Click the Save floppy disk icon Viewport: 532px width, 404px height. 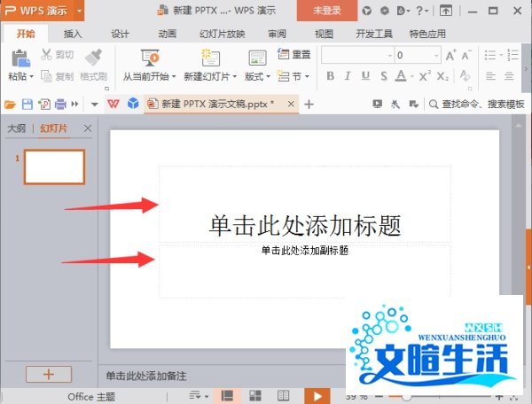point(27,104)
